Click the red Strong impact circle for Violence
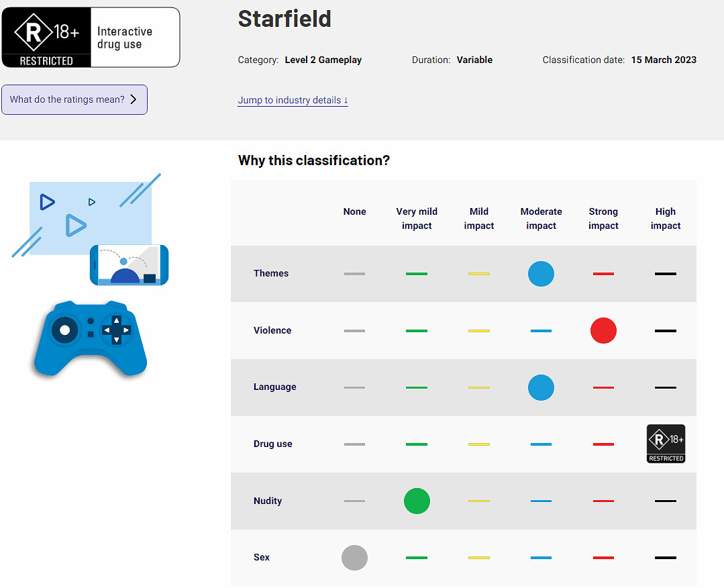Image resolution: width=724 pixels, height=588 pixels. click(603, 331)
